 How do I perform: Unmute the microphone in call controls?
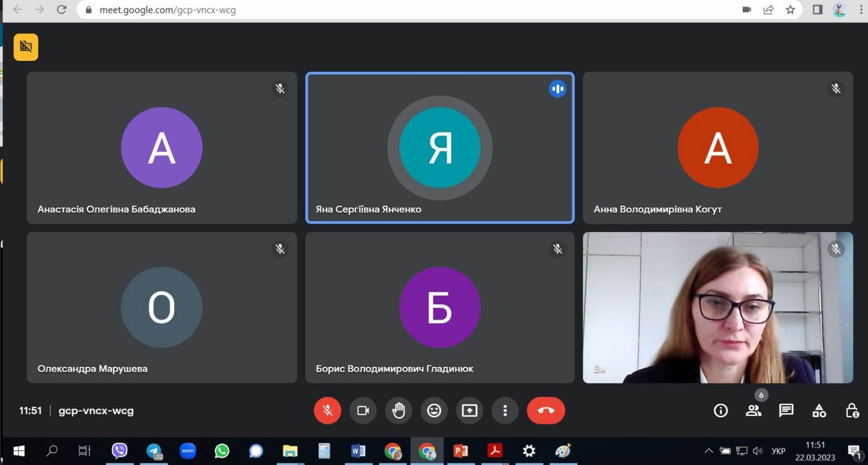(x=327, y=410)
